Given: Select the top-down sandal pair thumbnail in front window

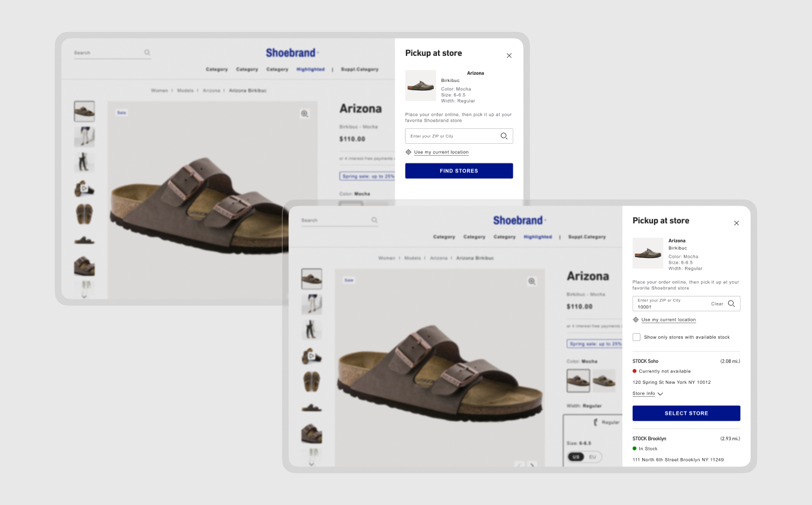Looking at the screenshot, I should click(312, 381).
